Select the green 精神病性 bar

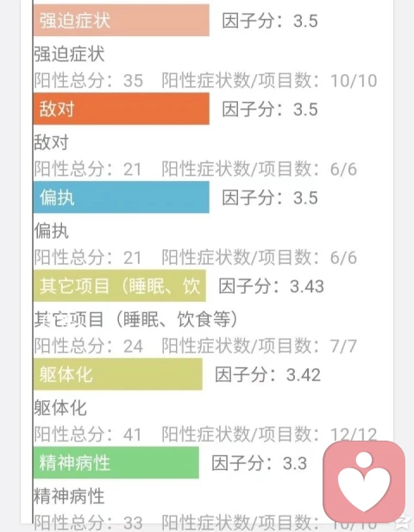(116, 463)
